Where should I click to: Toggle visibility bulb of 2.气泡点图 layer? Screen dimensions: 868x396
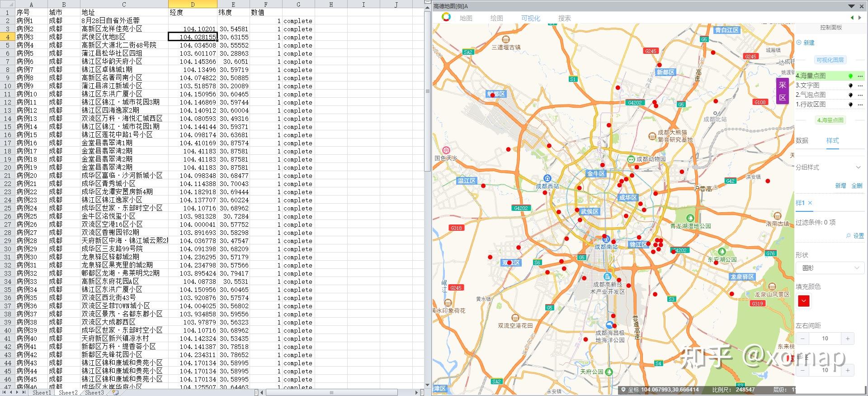pyautogui.click(x=850, y=95)
